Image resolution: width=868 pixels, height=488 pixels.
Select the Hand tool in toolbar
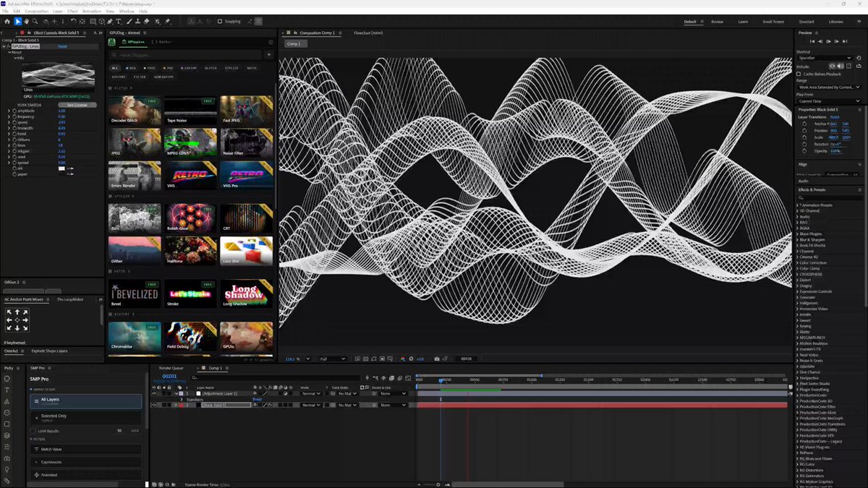[x=26, y=22]
